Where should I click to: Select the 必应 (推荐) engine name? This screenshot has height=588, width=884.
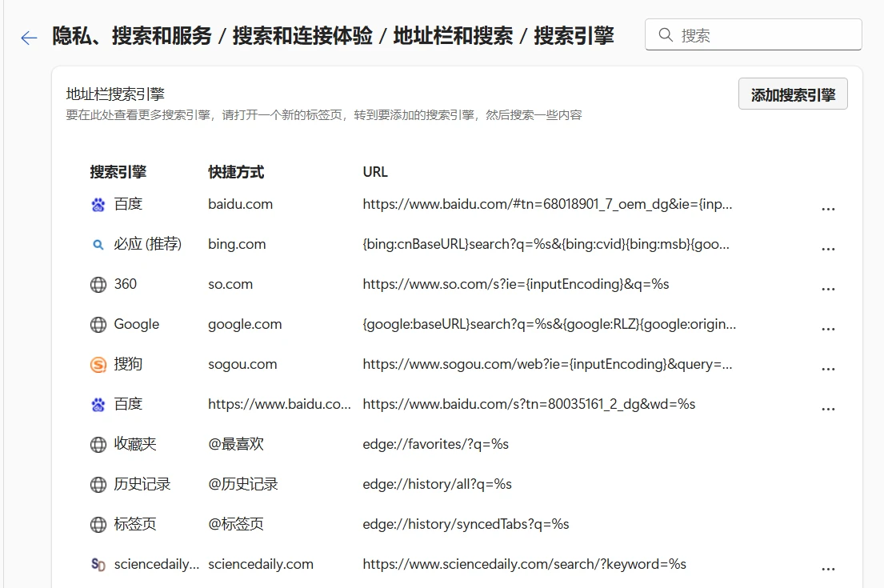point(148,244)
